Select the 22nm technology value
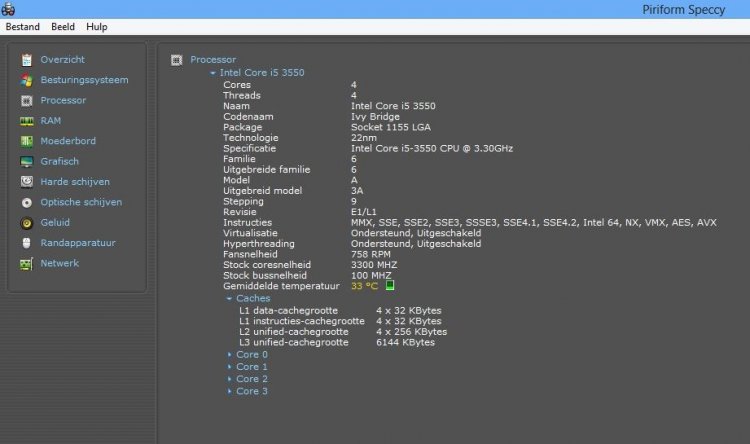Viewport: 750px width, 444px height. [364, 138]
